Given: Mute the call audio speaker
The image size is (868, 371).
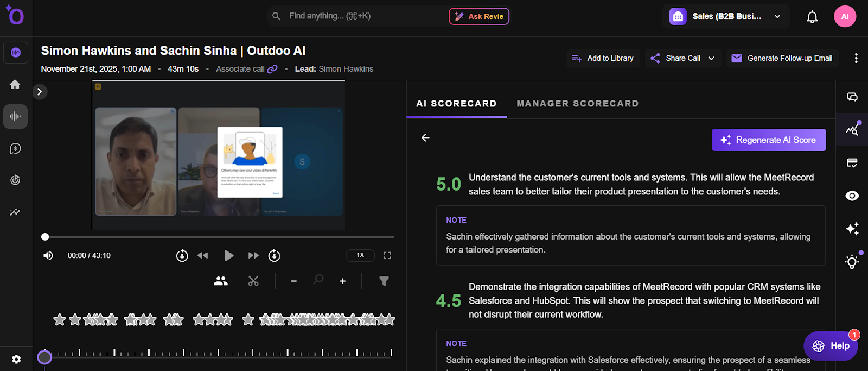Looking at the screenshot, I should (48, 255).
